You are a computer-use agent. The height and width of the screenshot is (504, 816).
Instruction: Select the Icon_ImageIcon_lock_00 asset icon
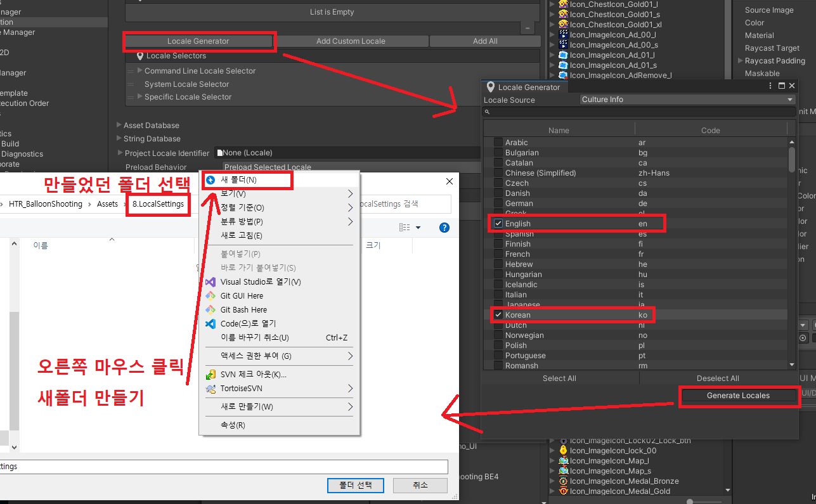pyautogui.click(x=563, y=450)
